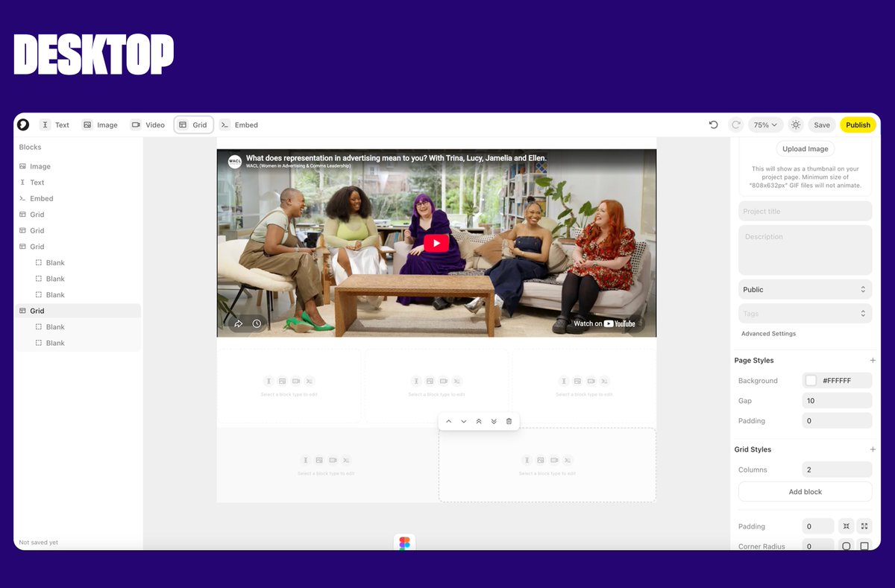The image size is (895, 588).
Task: Click the Watch Later clock on video
Action: click(x=257, y=323)
